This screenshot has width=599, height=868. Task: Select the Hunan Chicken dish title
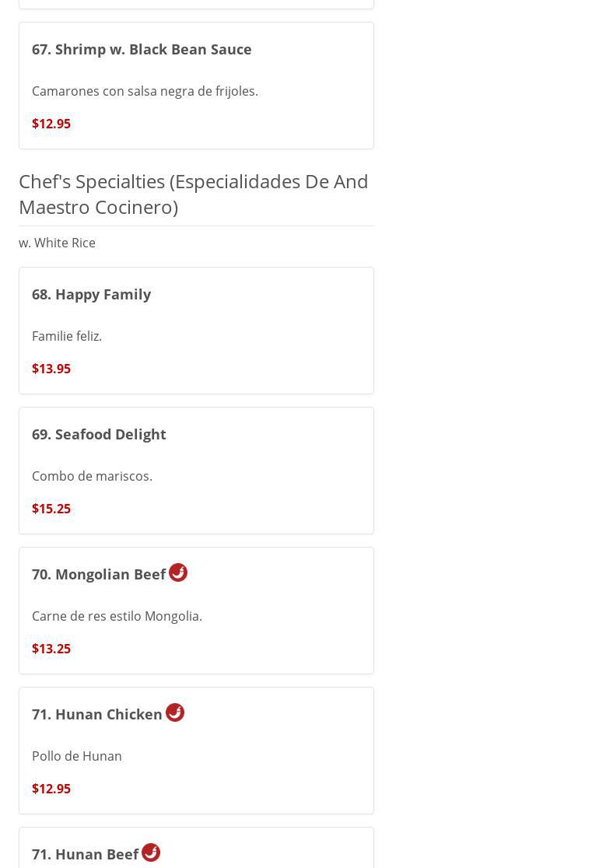coord(97,714)
